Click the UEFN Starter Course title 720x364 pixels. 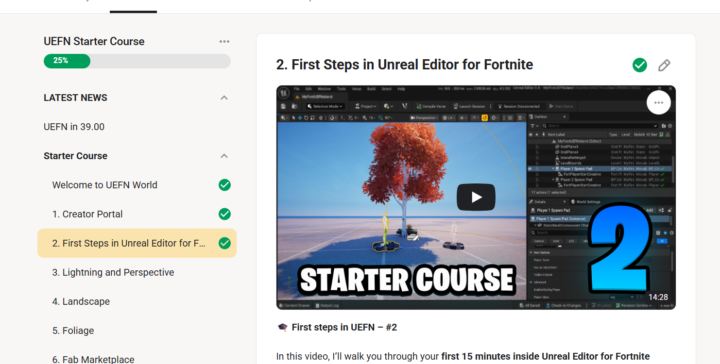[94, 41]
